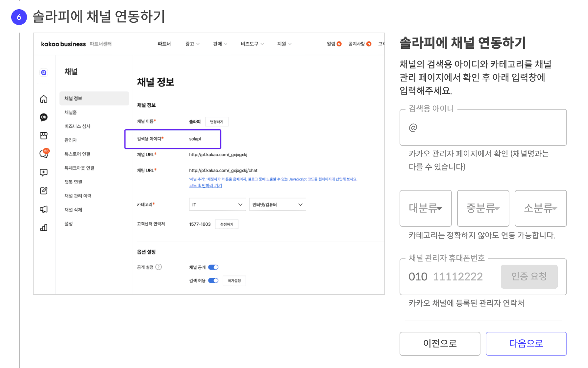Click the Solapi profile icon in sidebar
The height and width of the screenshot is (368, 588).
(x=44, y=72)
